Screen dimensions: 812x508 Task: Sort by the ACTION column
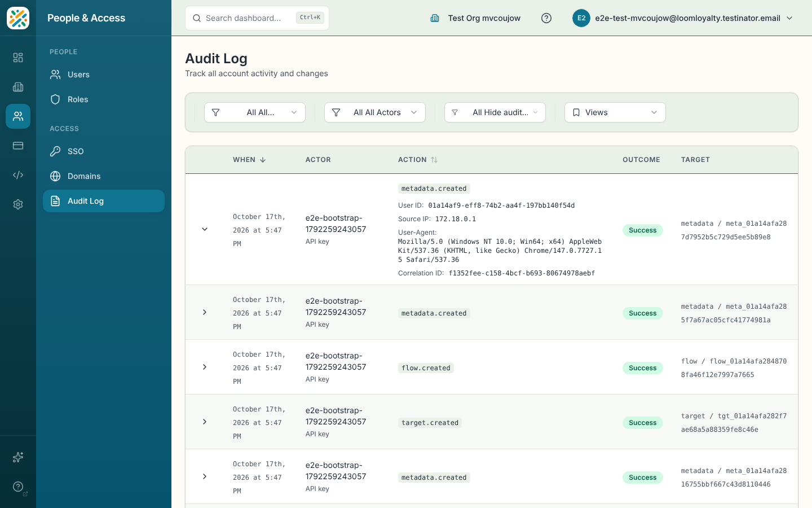point(418,160)
